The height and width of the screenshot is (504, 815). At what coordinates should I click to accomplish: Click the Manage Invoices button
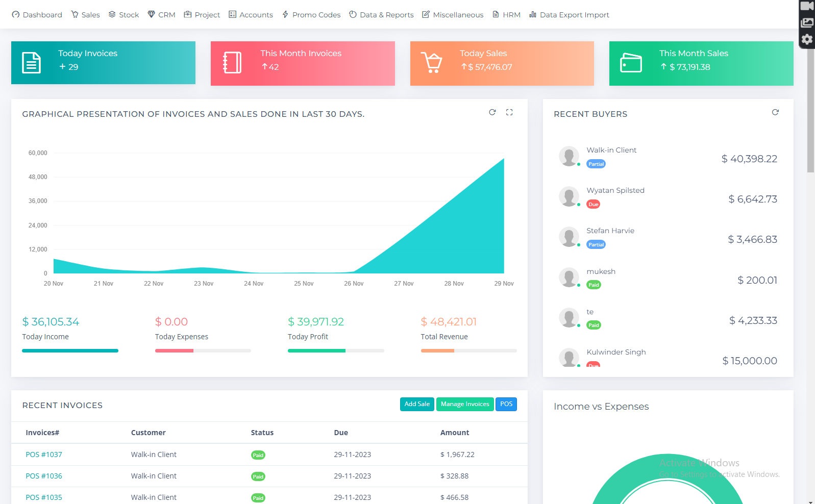tap(465, 404)
